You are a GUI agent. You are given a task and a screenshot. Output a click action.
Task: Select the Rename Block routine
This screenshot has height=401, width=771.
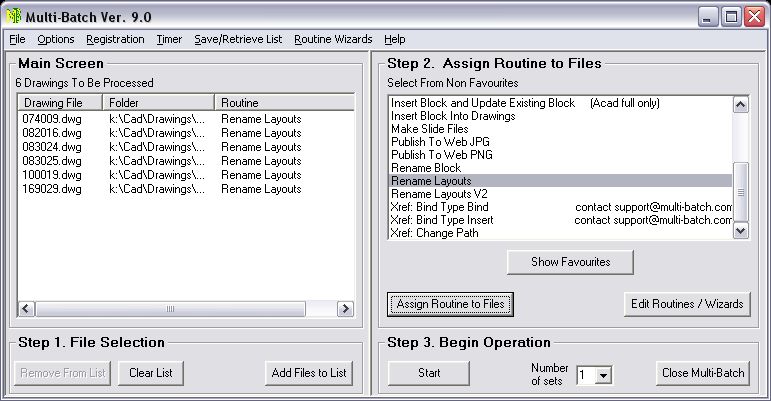560,168
